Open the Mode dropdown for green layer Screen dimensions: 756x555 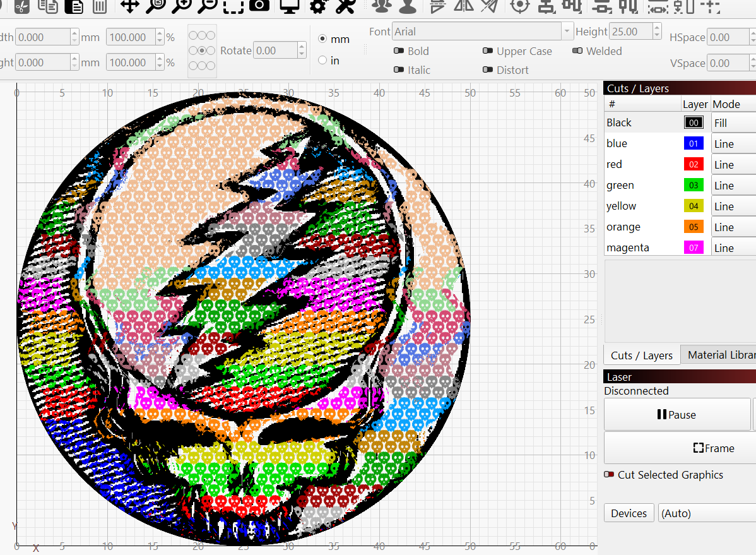tap(734, 186)
